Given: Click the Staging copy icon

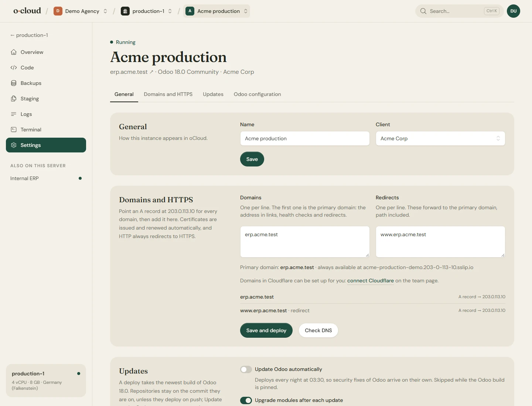Looking at the screenshot, I should (x=14, y=99).
